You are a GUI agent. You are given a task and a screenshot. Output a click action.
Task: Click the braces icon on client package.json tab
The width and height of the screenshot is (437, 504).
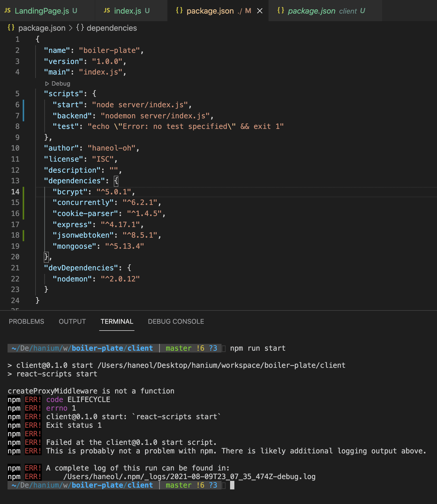tap(281, 11)
